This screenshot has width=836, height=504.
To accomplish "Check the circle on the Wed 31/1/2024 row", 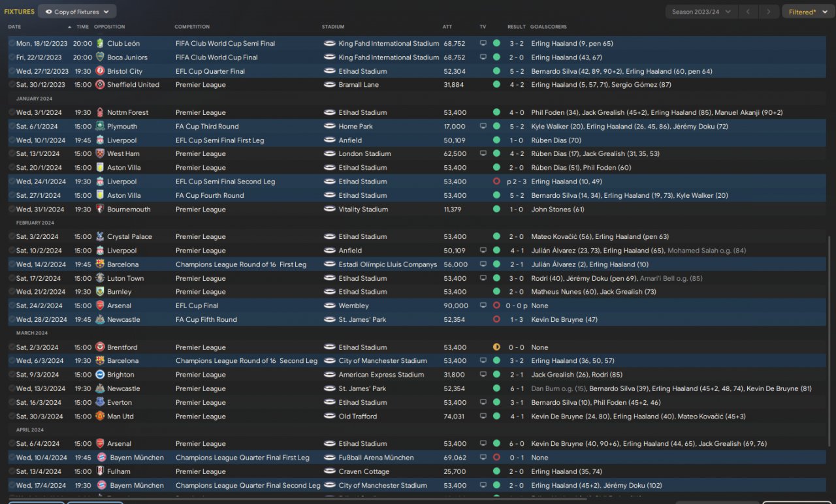I will tap(12, 210).
